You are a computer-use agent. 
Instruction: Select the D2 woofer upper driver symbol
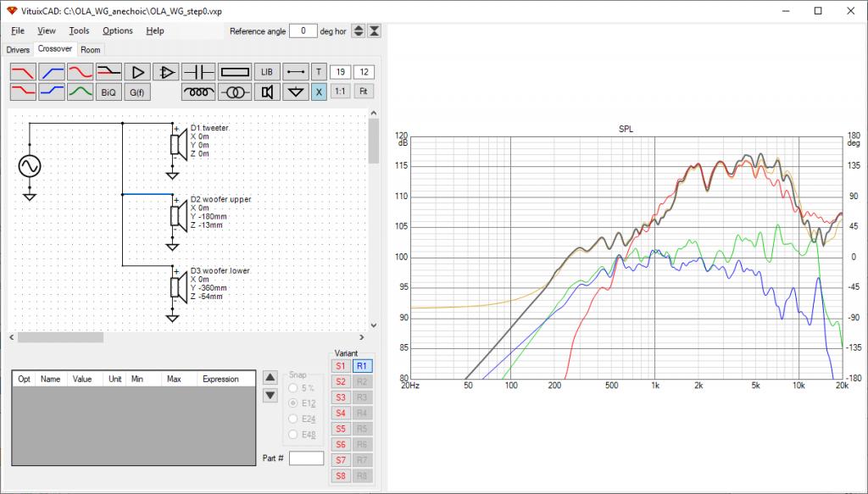click(x=178, y=216)
